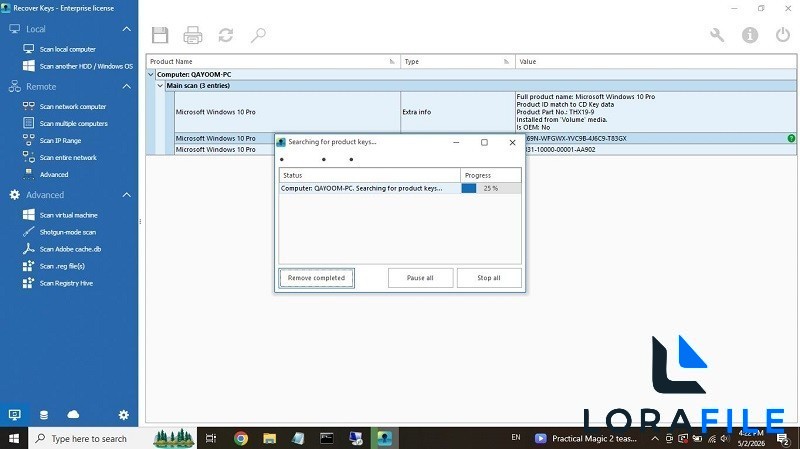Close the Searching for product keys dialog

(x=512, y=142)
